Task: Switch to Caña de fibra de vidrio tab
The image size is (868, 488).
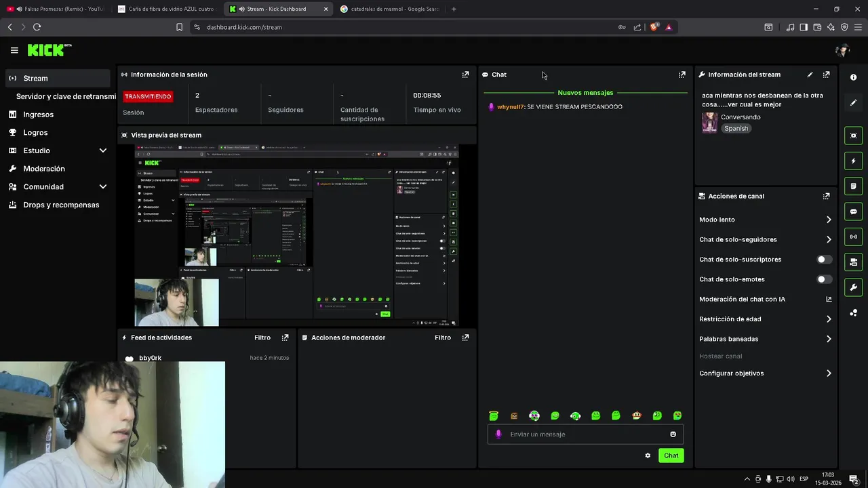Action: [x=167, y=9]
